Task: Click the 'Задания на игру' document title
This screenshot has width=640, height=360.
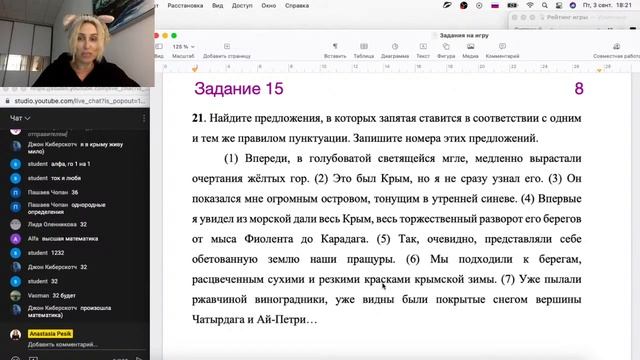Action: [464, 36]
